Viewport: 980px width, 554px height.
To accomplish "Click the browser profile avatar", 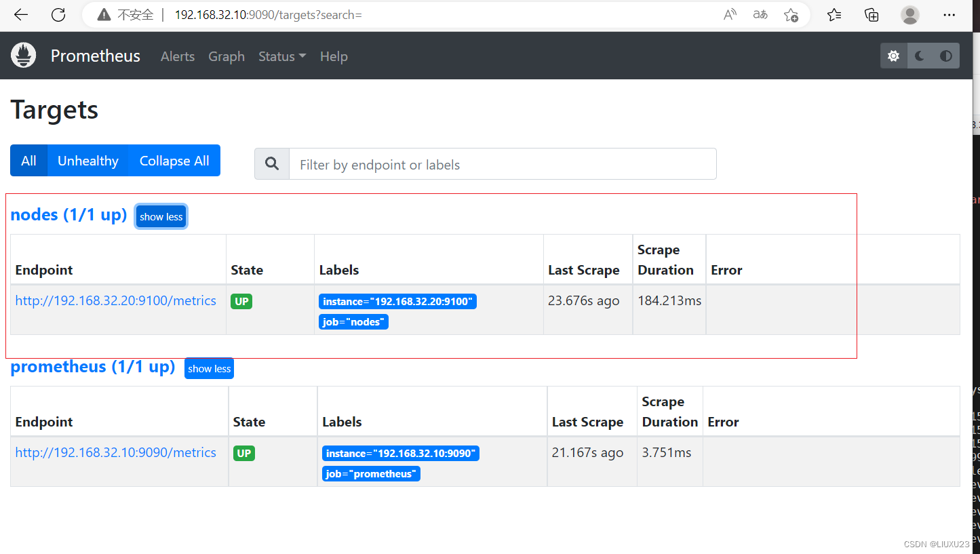I will [x=910, y=15].
